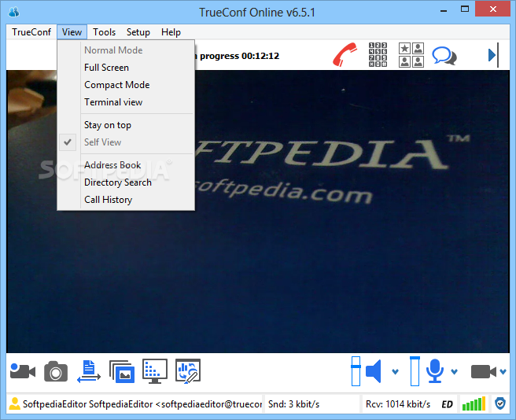The width and height of the screenshot is (516, 420).
Task: Share desktop with the monitor icon
Action: (x=155, y=371)
